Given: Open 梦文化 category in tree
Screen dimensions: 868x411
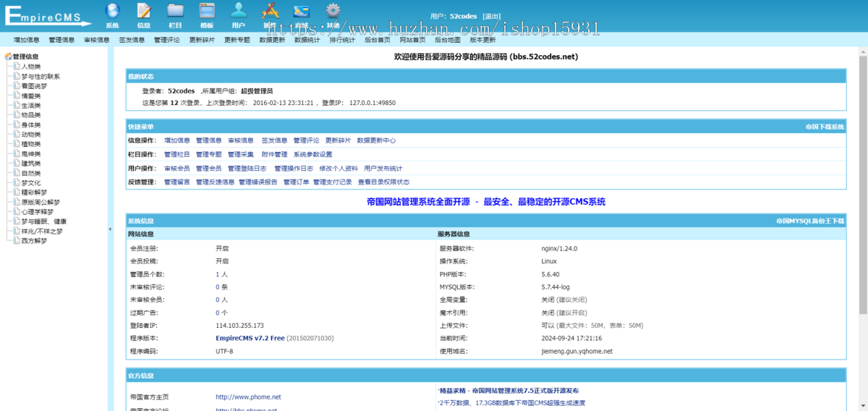Looking at the screenshot, I should (31, 182).
